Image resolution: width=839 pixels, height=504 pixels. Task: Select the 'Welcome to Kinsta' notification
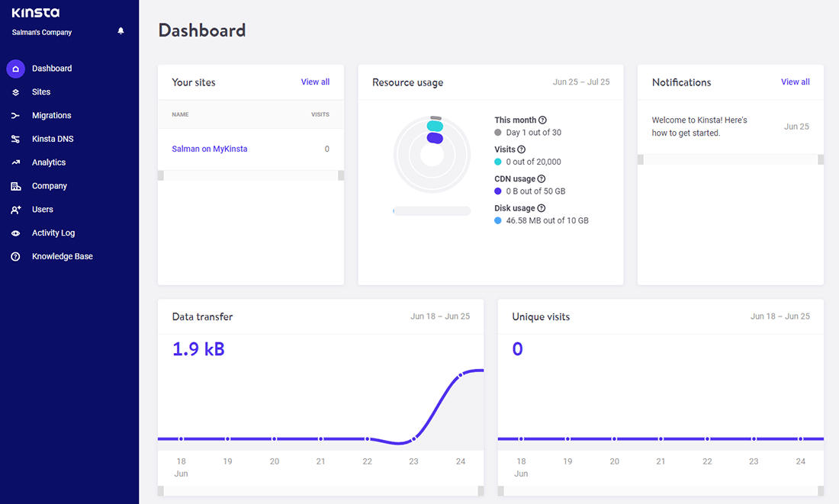click(x=702, y=126)
